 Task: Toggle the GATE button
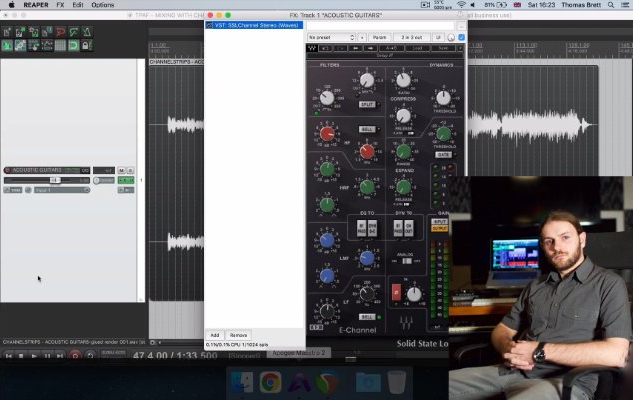point(443,155)
